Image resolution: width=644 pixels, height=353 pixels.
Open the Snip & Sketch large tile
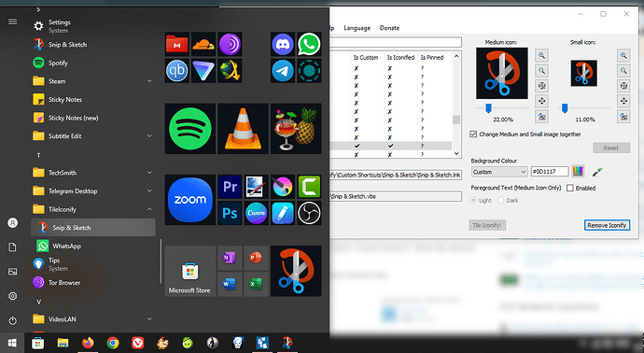pyautogui.click(x=296, y=271)
